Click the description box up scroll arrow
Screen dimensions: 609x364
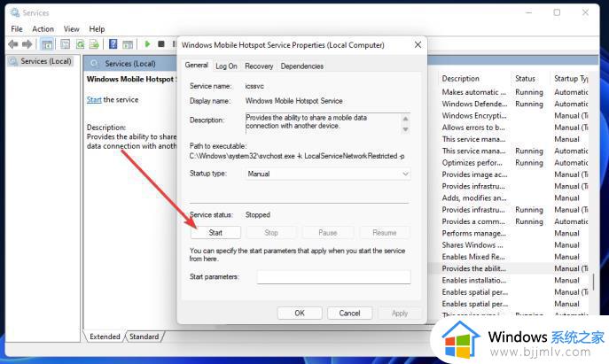click(405, 119)
